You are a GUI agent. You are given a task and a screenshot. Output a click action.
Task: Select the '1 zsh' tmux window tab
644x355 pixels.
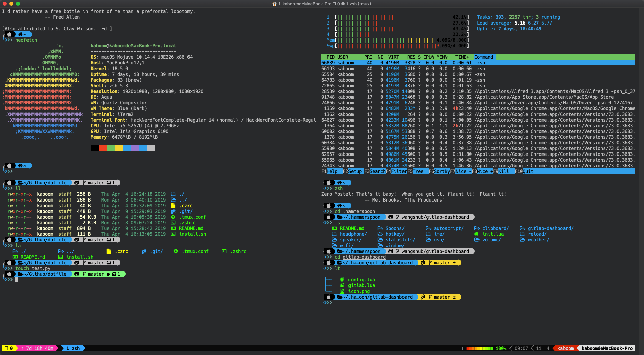coord(73,348)
